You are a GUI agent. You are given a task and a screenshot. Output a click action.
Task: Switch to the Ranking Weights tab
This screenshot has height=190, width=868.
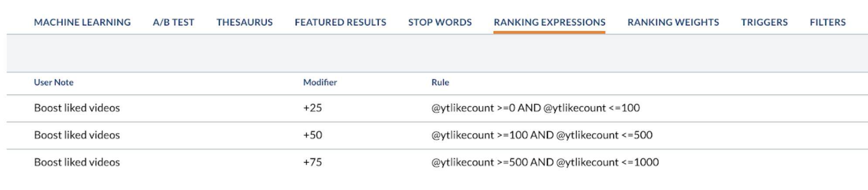pos(673,22)
